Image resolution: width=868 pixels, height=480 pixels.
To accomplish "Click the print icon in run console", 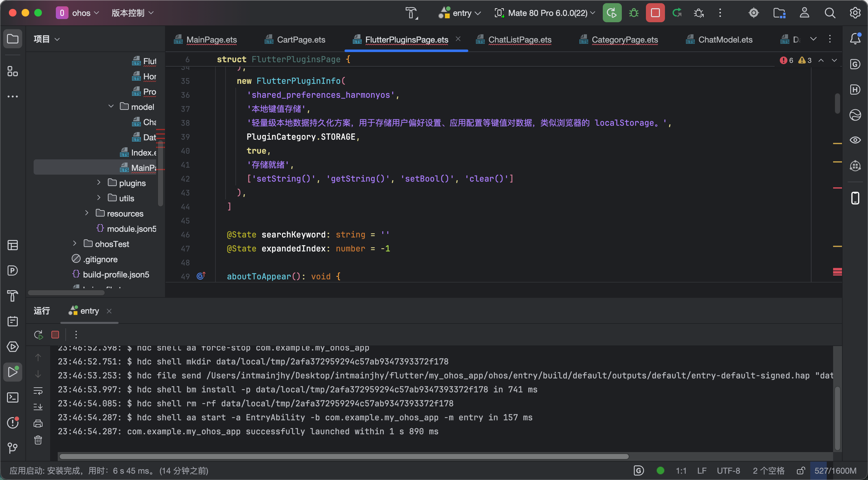I will coord(38,423).
